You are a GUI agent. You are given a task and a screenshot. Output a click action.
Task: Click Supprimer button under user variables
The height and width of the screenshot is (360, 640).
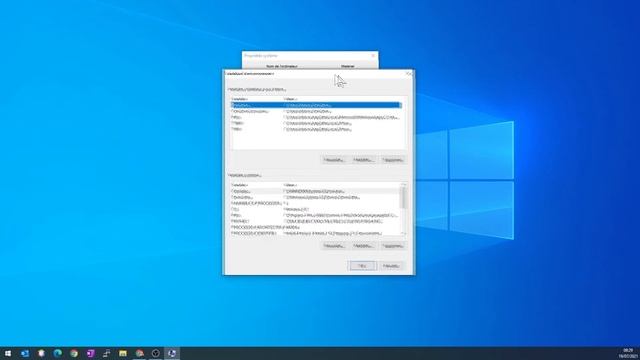coord(393,160)
